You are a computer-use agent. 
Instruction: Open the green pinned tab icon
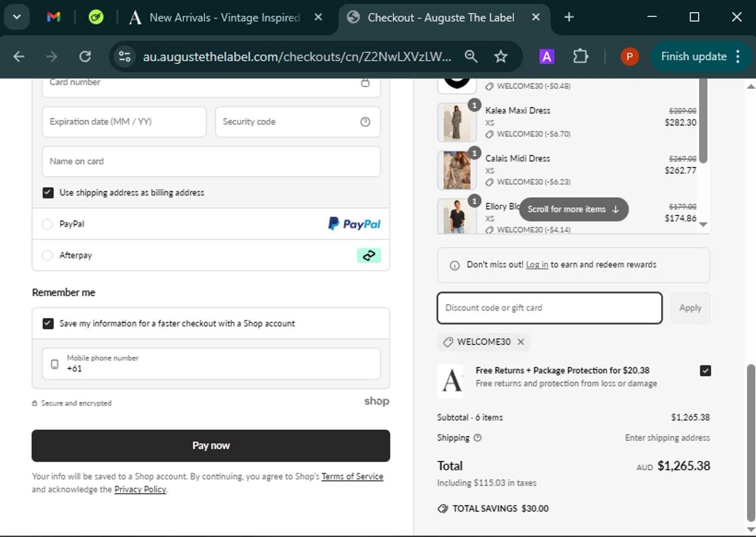pyautogui.click(x=96, y=17)
